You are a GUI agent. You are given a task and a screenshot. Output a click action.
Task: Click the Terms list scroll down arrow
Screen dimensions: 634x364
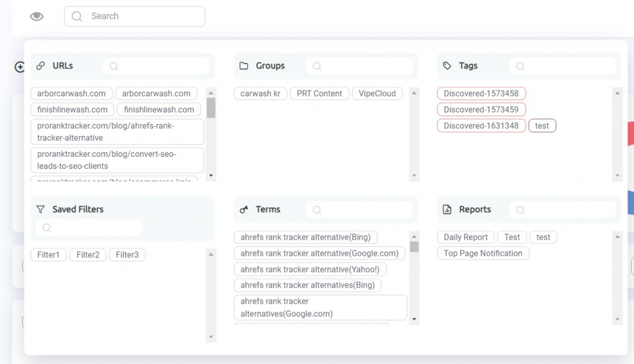pos(414,319)
